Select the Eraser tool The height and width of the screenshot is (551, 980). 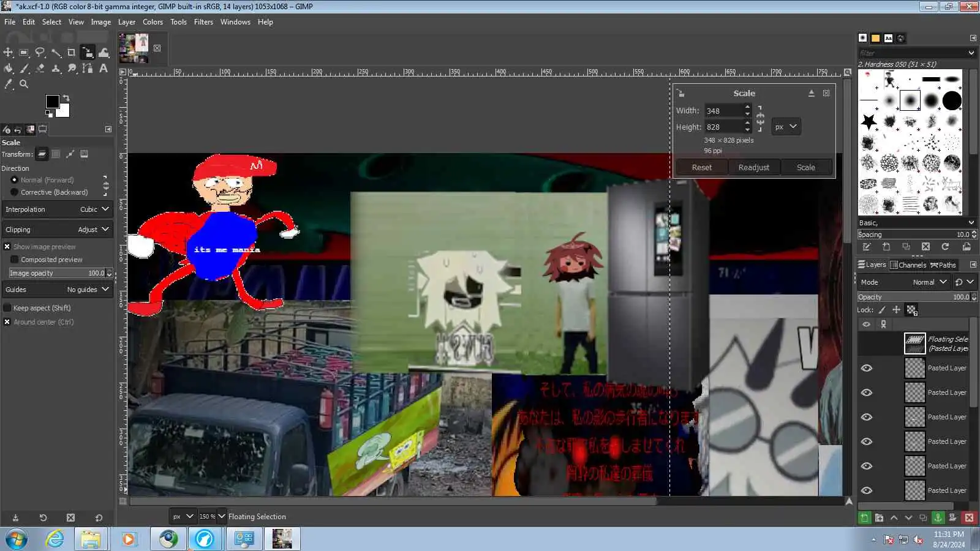(x=40, y=69)
